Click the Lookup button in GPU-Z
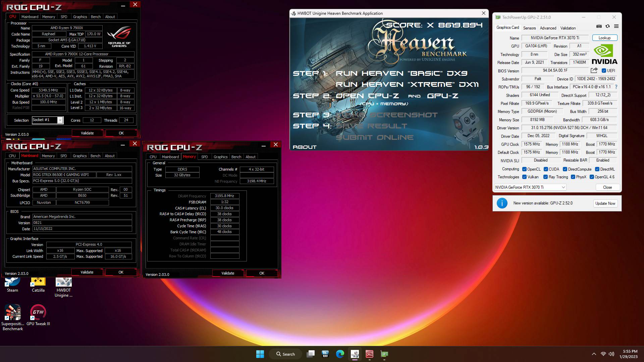Screen dimensions: 644x362 [604, 38]
